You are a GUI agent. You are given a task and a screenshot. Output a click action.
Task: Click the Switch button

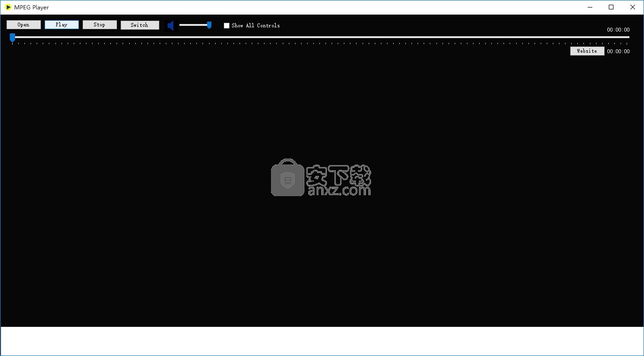point(140,25)
